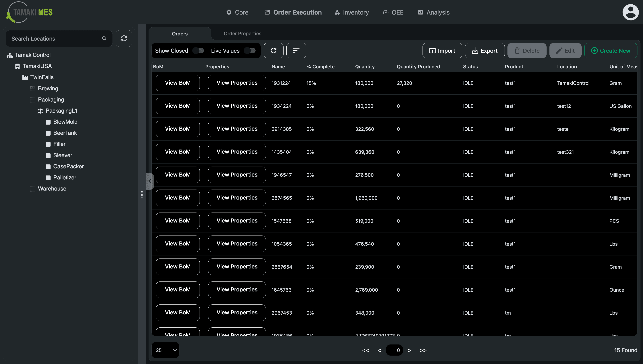View Properties for order 2914305

[237, 129]
